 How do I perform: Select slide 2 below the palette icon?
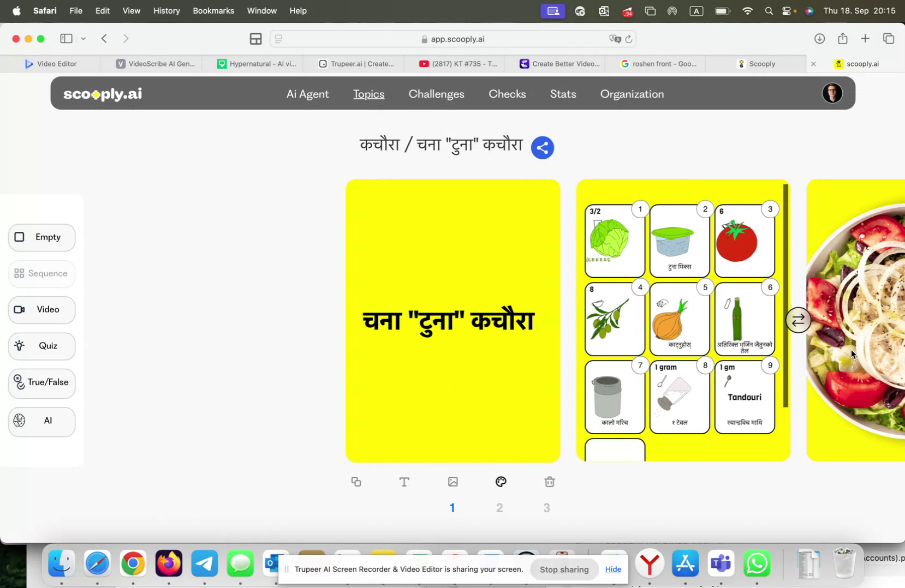coord(499,507)
